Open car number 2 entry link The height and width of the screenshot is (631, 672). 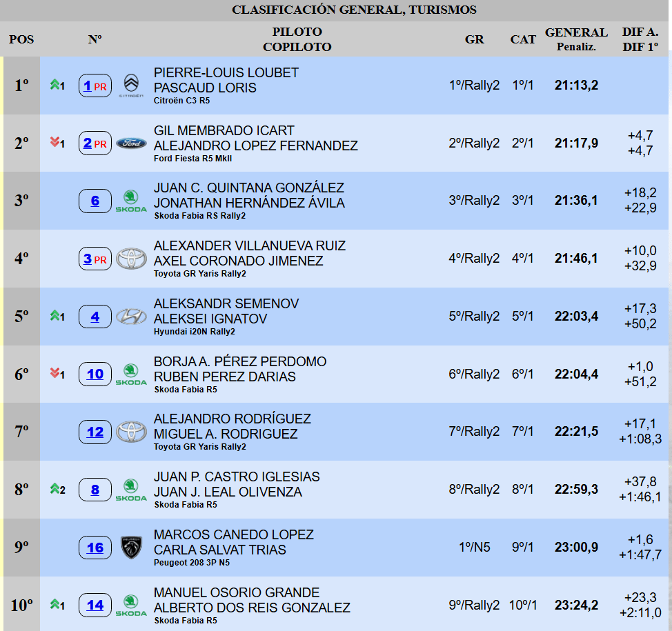(x=88, y=143)
